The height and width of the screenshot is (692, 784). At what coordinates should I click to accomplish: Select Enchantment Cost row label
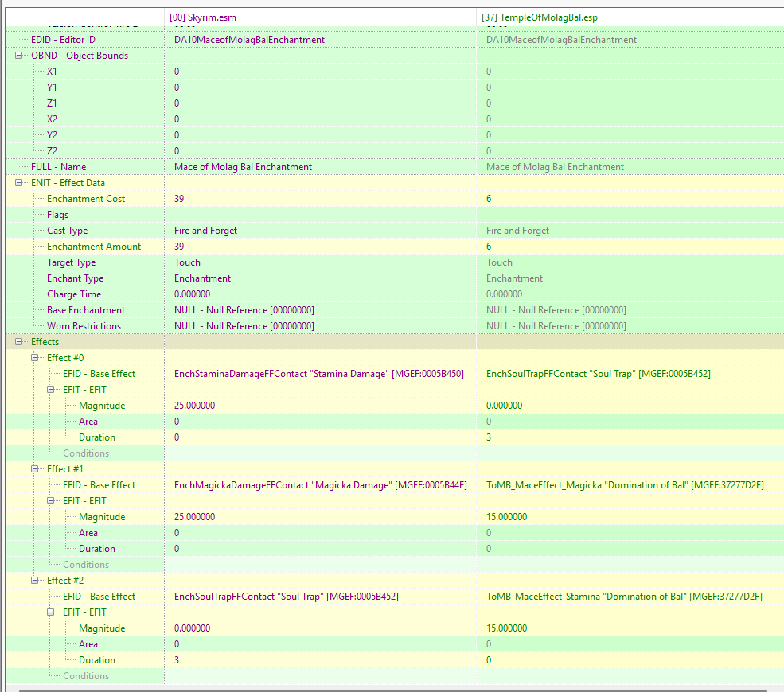click(x=86, y=199)
